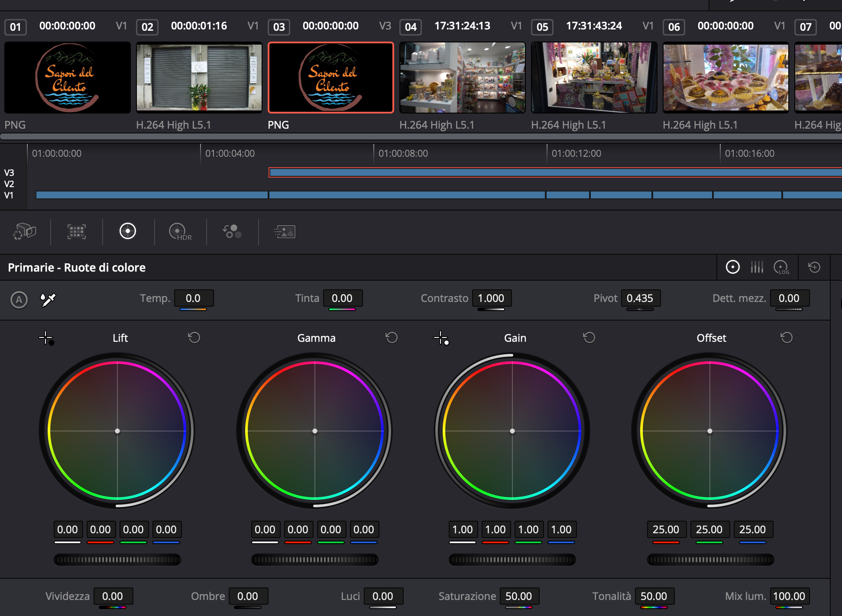Reset the Lift wheel

(x=194, y=337)
